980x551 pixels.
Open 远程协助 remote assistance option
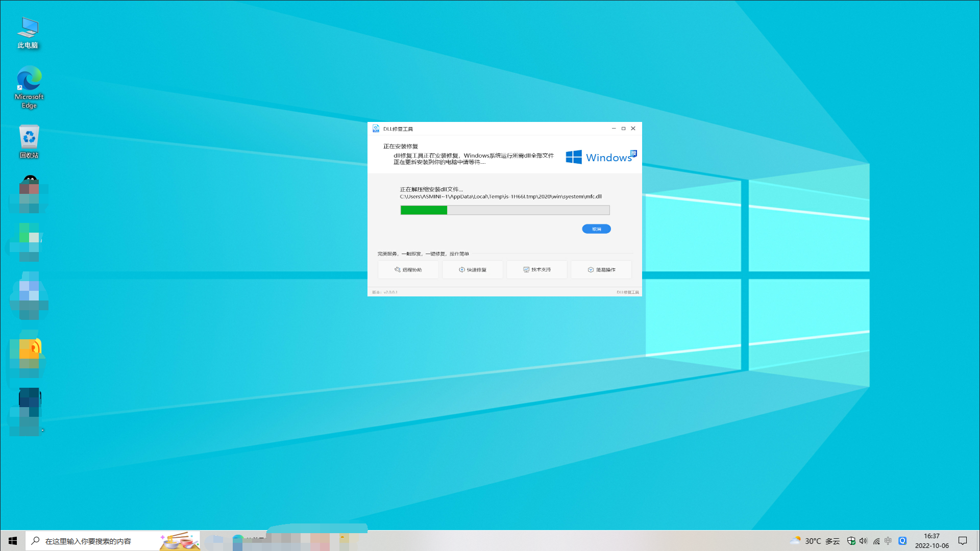pyautogui.click(x=408, y=269)
